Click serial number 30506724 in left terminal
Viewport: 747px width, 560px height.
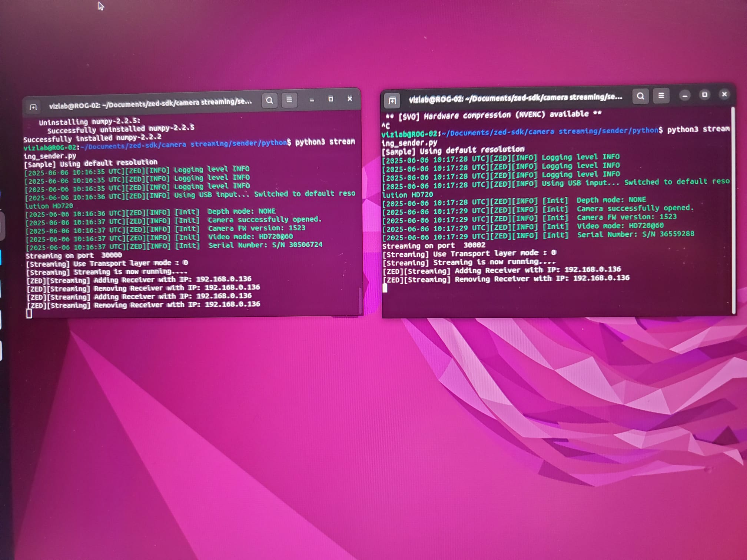[306, 245]
